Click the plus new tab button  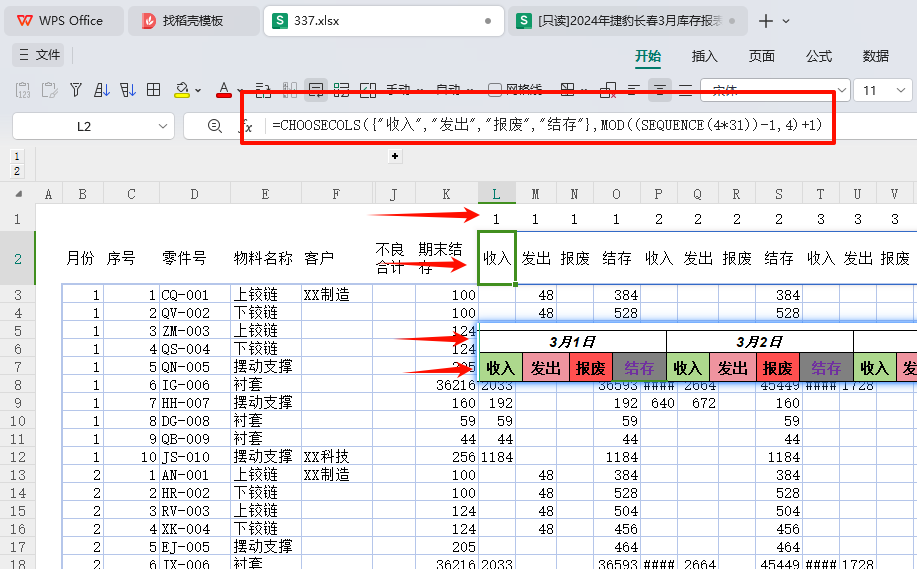(x=766, y=21)
